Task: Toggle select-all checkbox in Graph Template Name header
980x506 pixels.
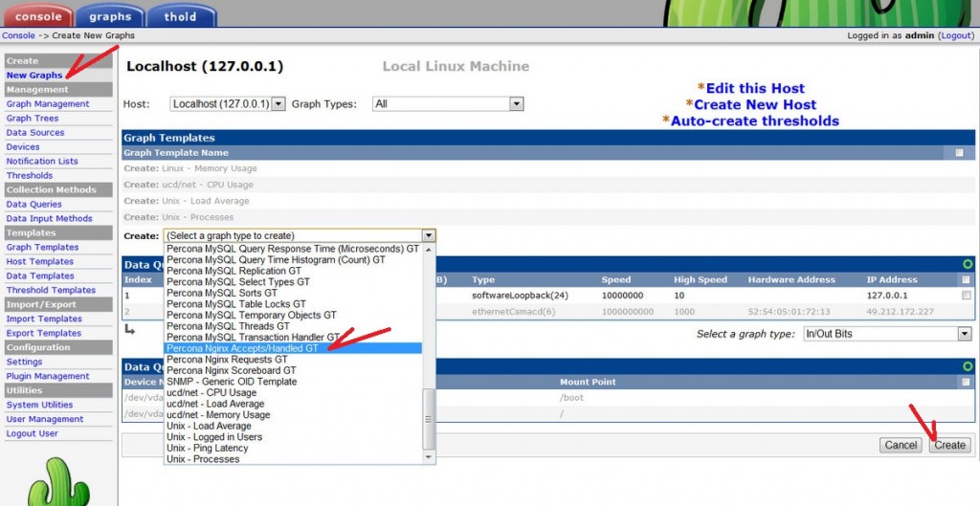Action: click(959, 153)
